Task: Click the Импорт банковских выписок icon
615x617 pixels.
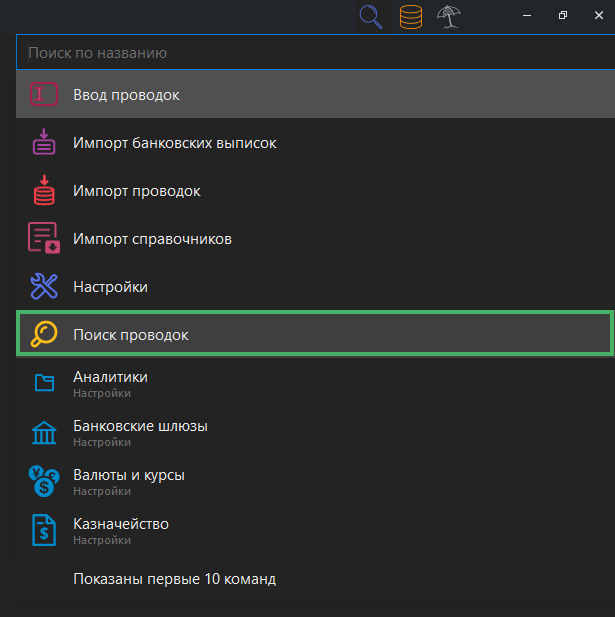Action: coord(43,143)
